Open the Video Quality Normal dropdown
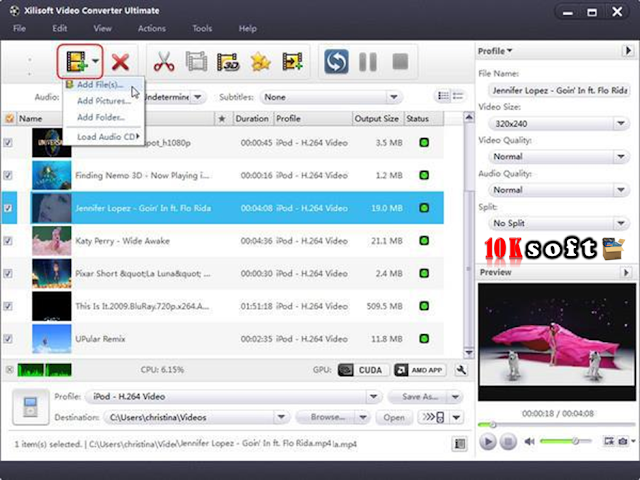 (x=621, y=156)
